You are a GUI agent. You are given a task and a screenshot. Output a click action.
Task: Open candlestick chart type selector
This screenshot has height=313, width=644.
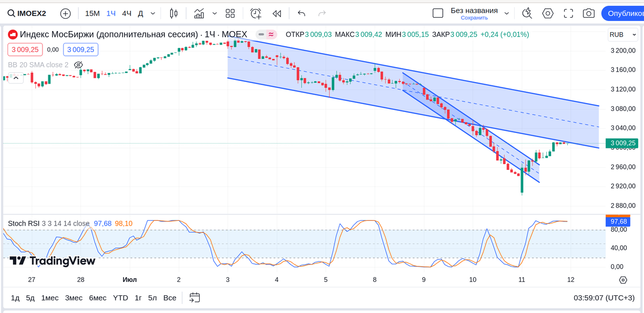click(173, 13)
